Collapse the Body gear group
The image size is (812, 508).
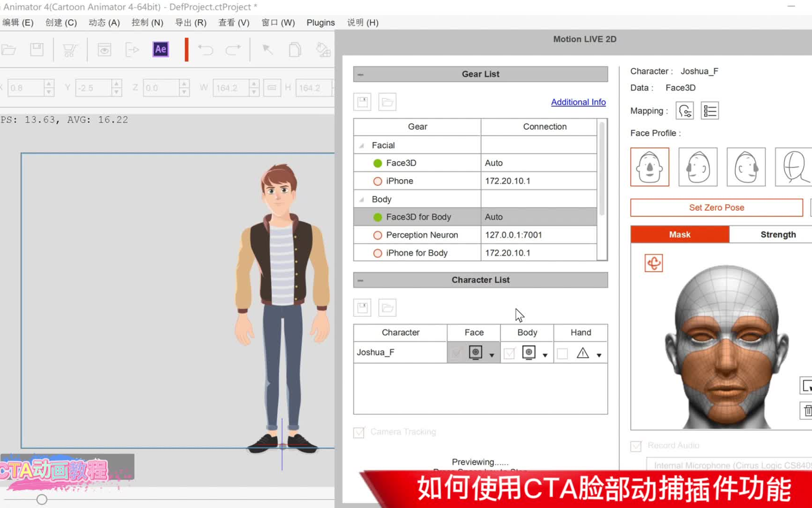362,200
